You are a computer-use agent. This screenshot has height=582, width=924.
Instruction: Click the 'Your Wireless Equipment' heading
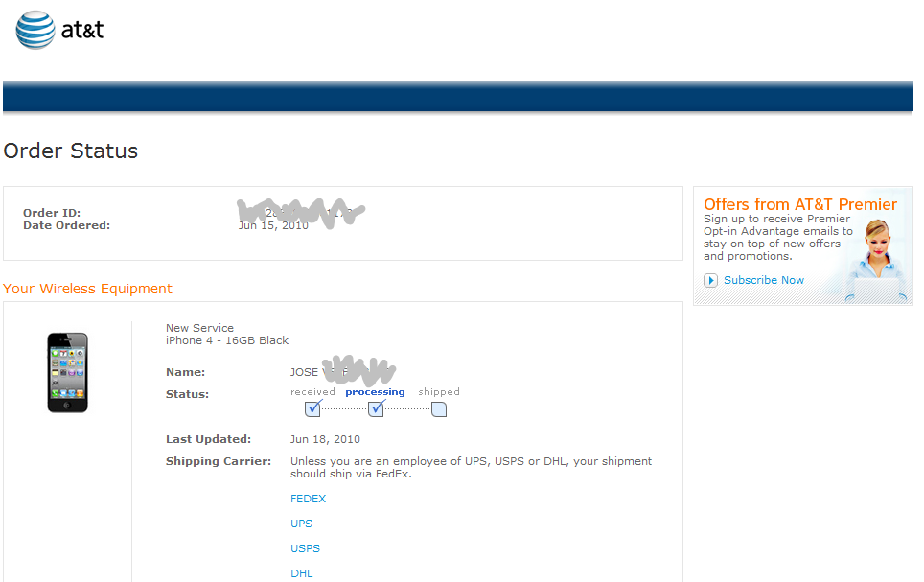tap(88, 289)
